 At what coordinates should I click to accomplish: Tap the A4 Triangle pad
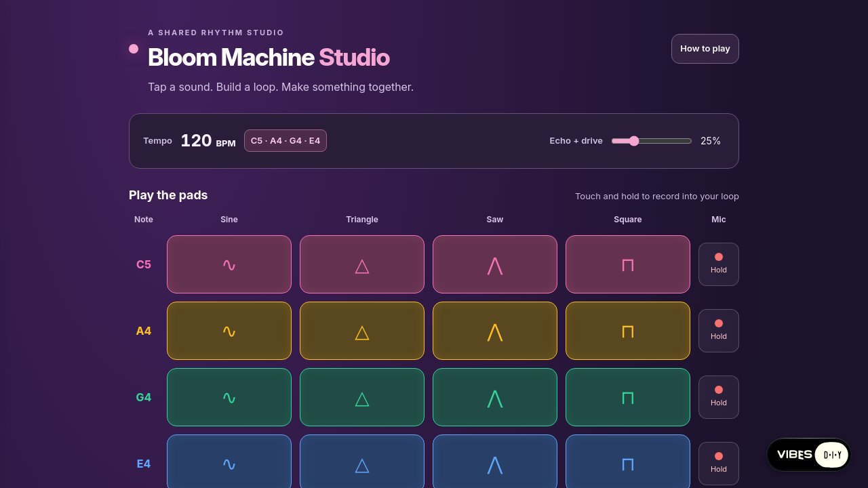(362, 331)
